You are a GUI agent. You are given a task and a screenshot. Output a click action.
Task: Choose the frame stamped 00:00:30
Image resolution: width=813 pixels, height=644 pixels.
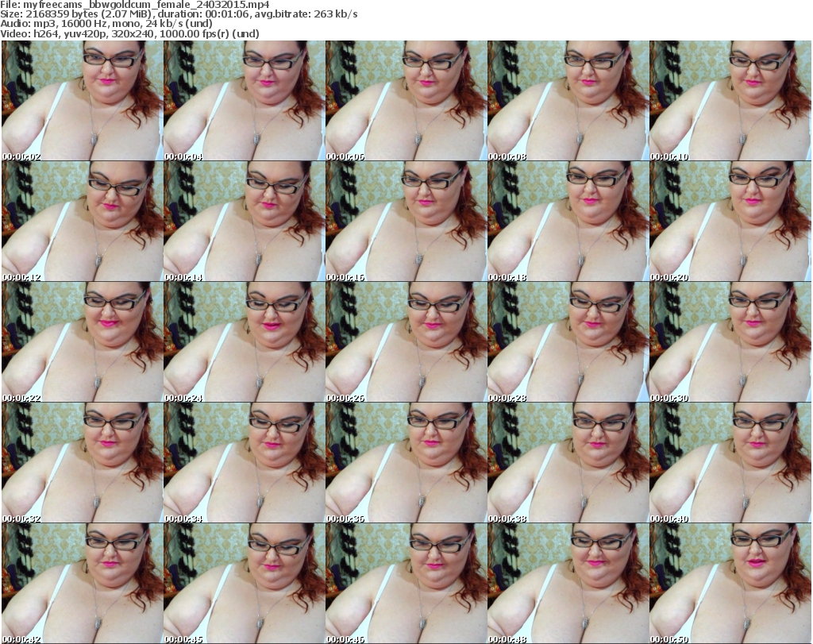[x=730, y=342]
